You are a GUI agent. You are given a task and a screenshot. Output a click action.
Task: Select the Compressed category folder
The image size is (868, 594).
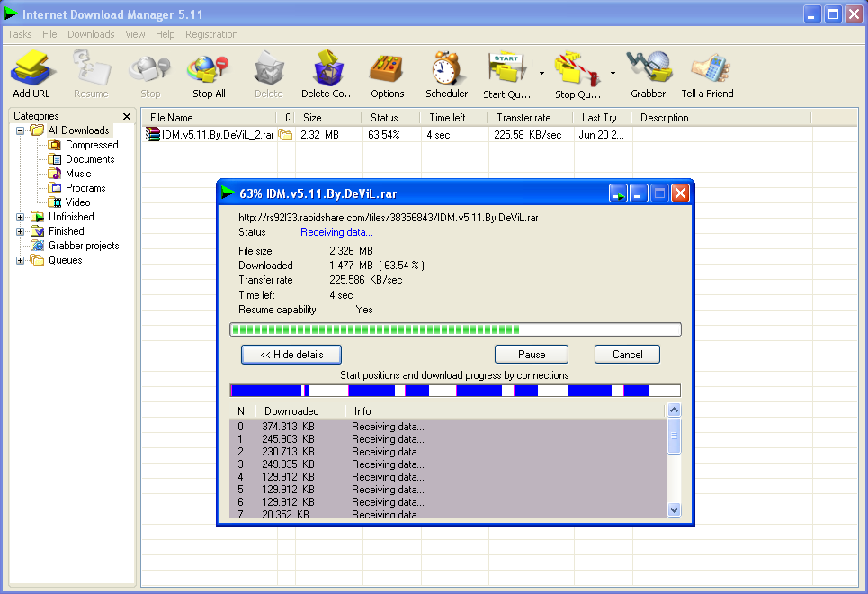point(83,145)
